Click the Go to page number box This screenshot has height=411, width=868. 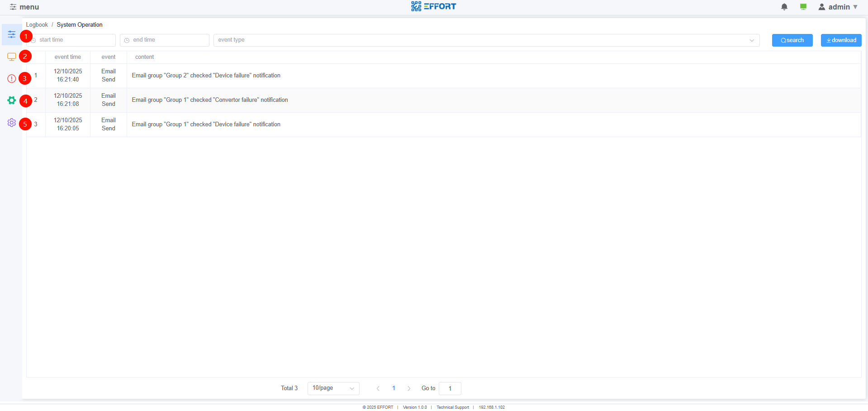click(450, 388)
